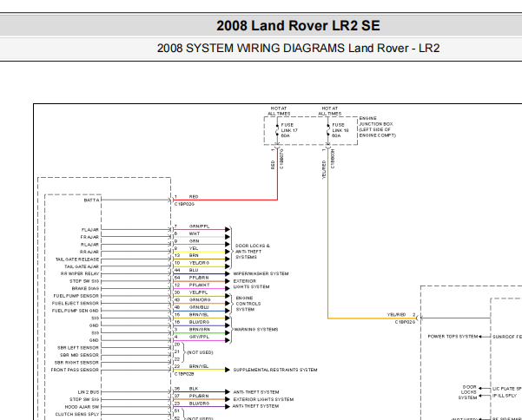522x420 pixels.
Task: Select the 'SBR MID SENSOR' label
Action: coord(80,355)
